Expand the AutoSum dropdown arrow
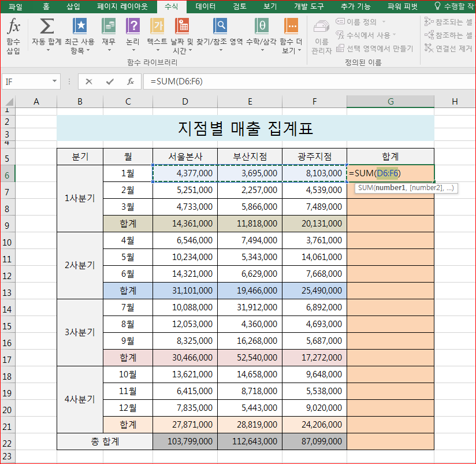Image resolution: width=476 pixels, height=464 pixels. pyautogui.click(x=48, y=50)
